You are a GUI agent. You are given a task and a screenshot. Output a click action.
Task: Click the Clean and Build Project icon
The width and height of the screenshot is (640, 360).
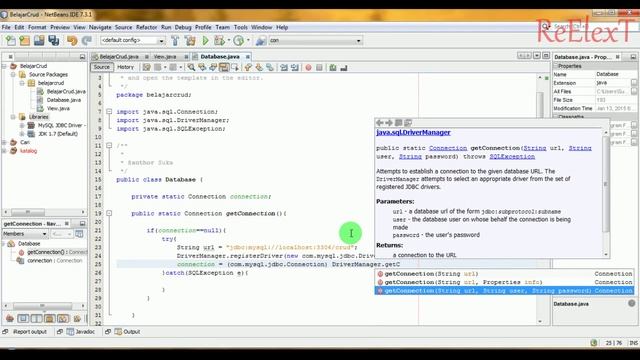(190, 40)
